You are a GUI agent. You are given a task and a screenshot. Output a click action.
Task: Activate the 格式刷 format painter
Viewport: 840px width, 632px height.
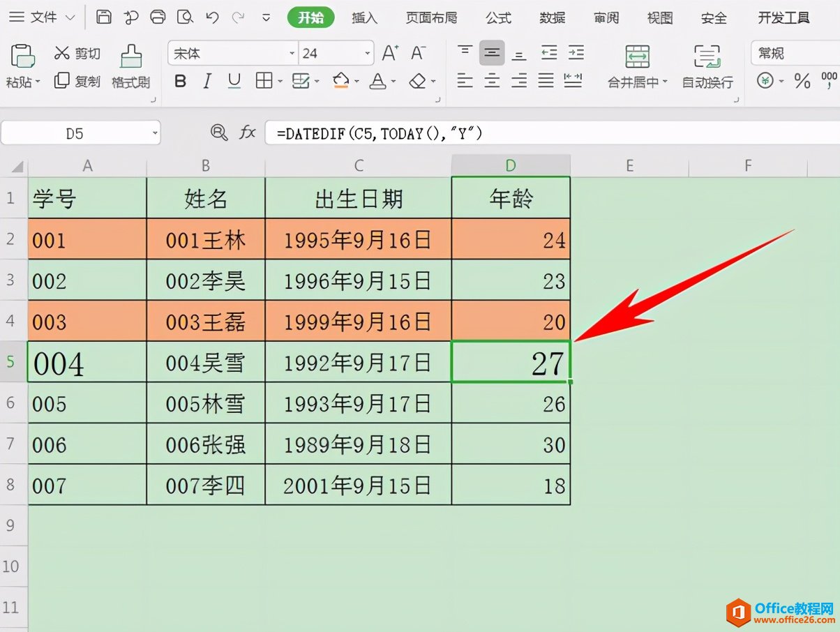(130, 67)
